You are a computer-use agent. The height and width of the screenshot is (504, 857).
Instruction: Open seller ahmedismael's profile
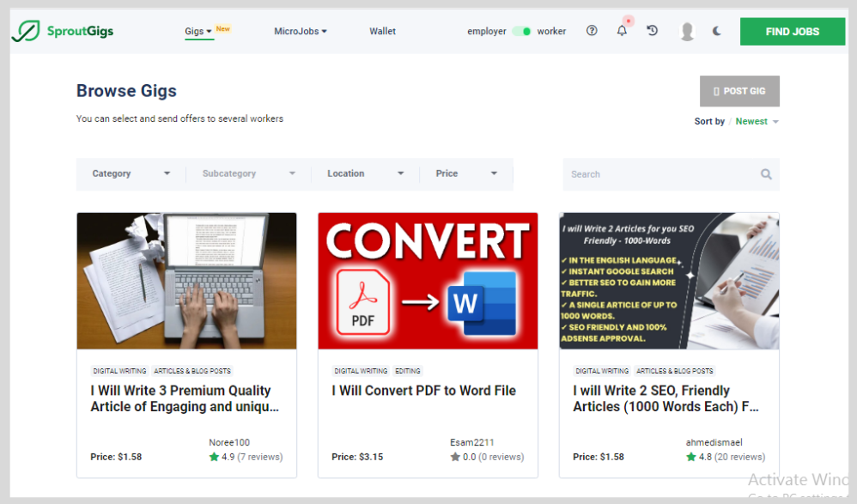tap(714, 442)
